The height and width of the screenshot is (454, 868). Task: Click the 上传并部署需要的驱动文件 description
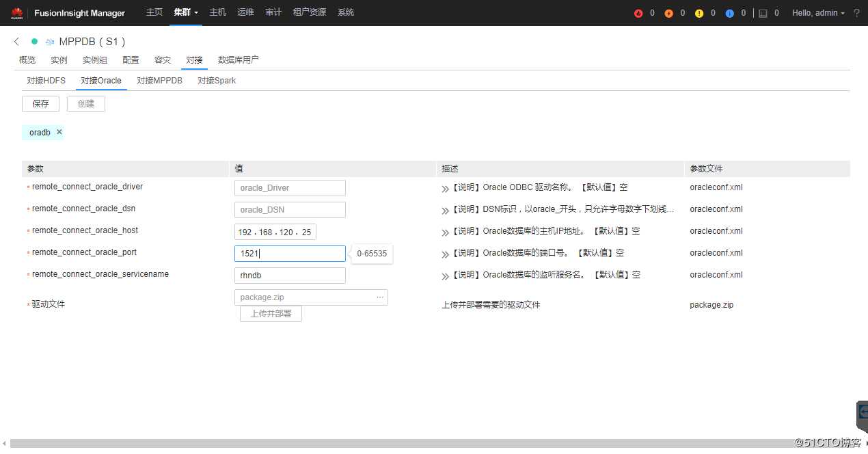point(491,305)
